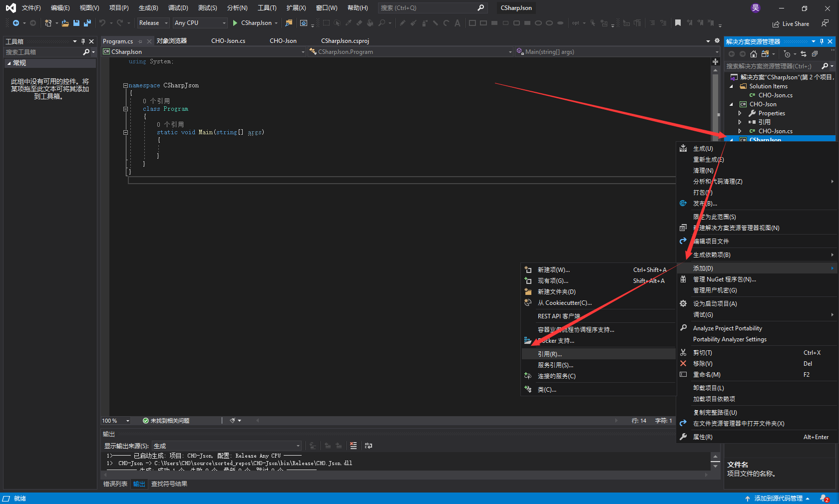The height and width of the screenshot is (504, 839).
Task: Select 属性(R) in context menu
Action: tap(757, 437)
